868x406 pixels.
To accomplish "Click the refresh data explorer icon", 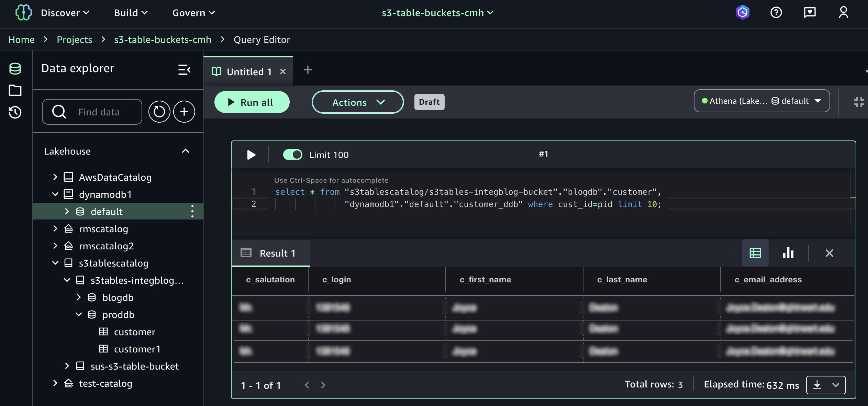I will pyautogui.click(x=159, y=112).
